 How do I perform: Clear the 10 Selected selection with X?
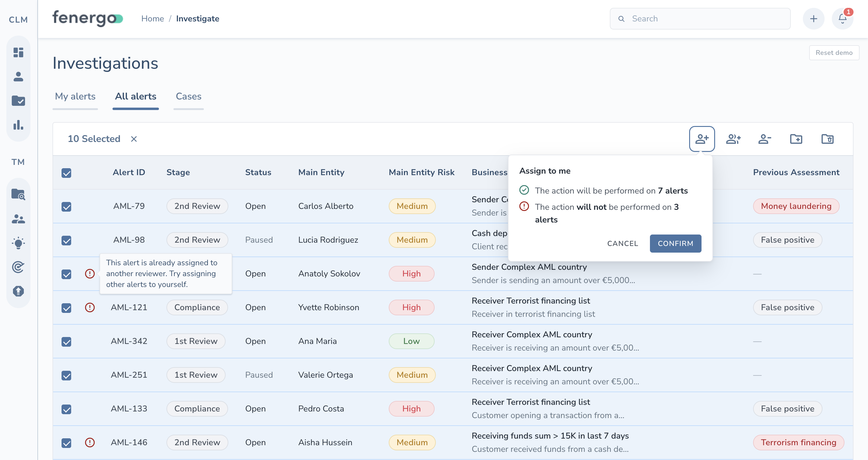tap(134, 139)
